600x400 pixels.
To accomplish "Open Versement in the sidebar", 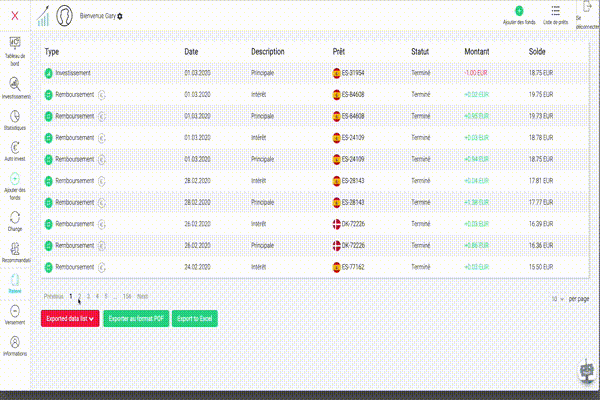I will tap(14, 312).
